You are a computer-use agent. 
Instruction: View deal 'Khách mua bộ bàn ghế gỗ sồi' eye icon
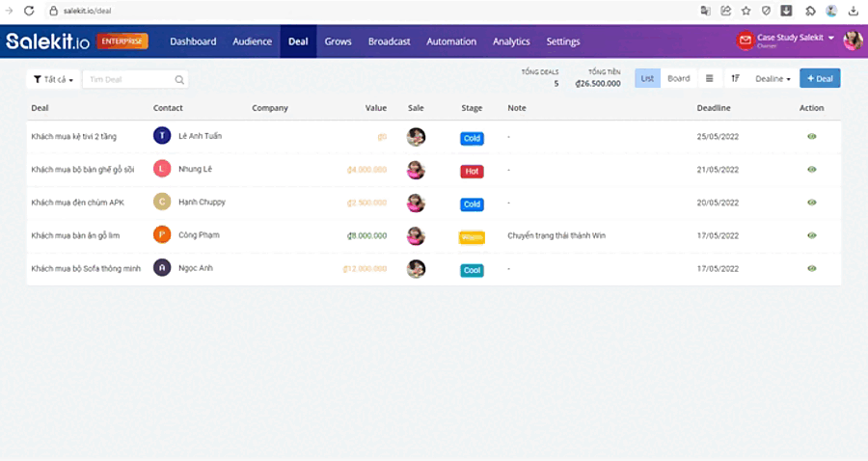coord(811,170)
